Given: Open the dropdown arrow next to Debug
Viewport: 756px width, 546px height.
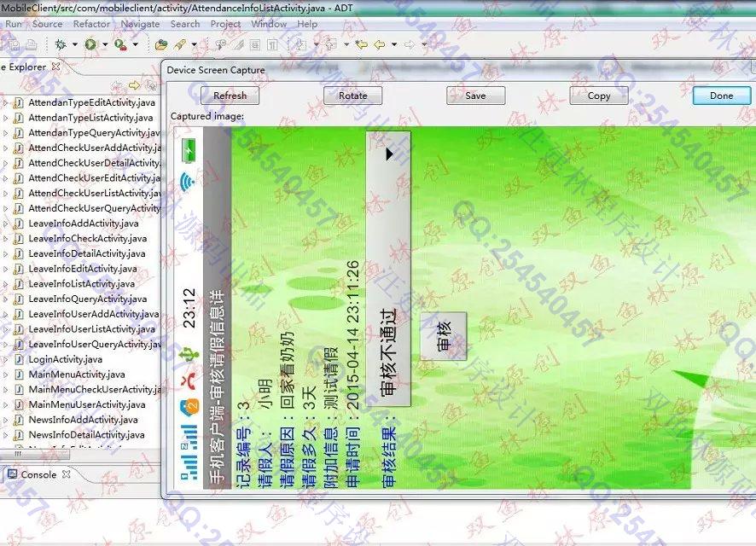Looking at the screenshot, I should pos(74,44).
